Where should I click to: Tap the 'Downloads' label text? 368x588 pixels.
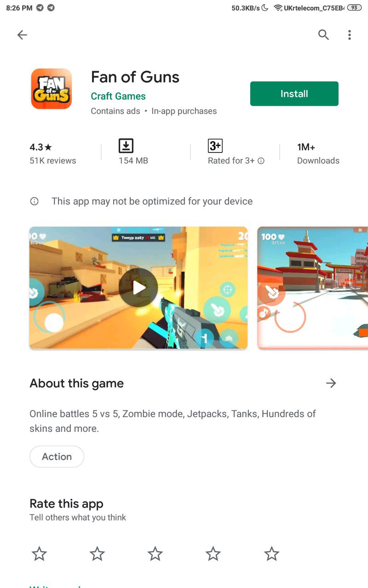coord(318,161)
